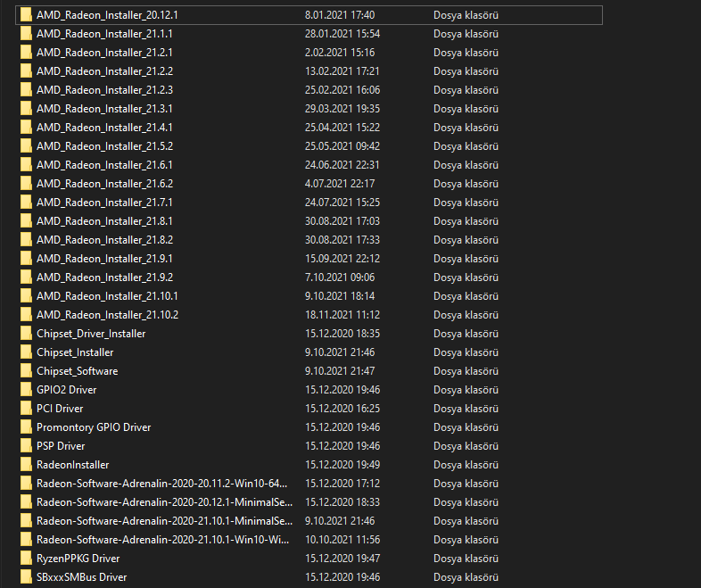Select the Chipset_Software folder
Screen dimensions: 701x588
pyautogui.click(x=77, y=371)
